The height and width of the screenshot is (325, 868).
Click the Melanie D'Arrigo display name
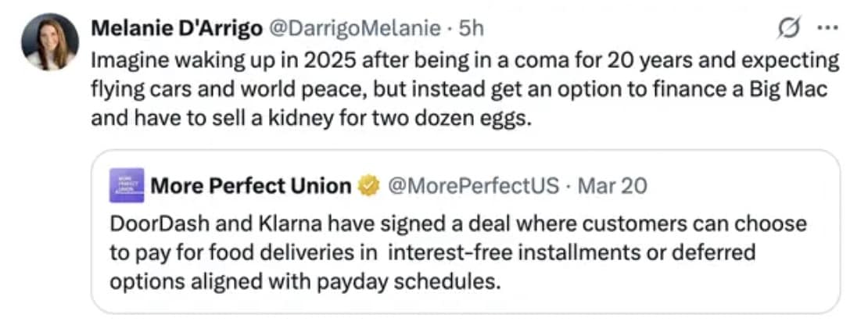[x=178, y=28]
